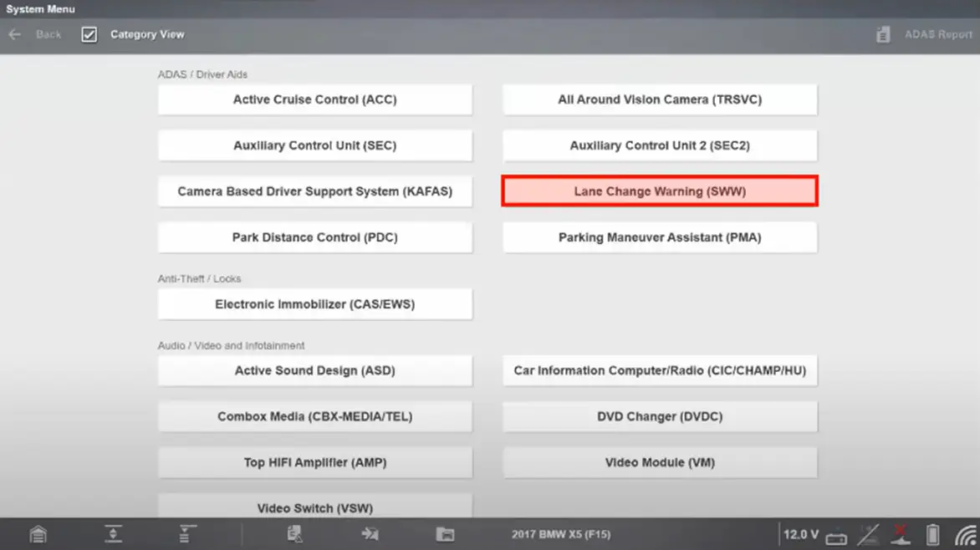The height and width of the screenshot is (550, 980).
Task: Open the folder icon in bottom toolbar
Action: click(445, 534)
